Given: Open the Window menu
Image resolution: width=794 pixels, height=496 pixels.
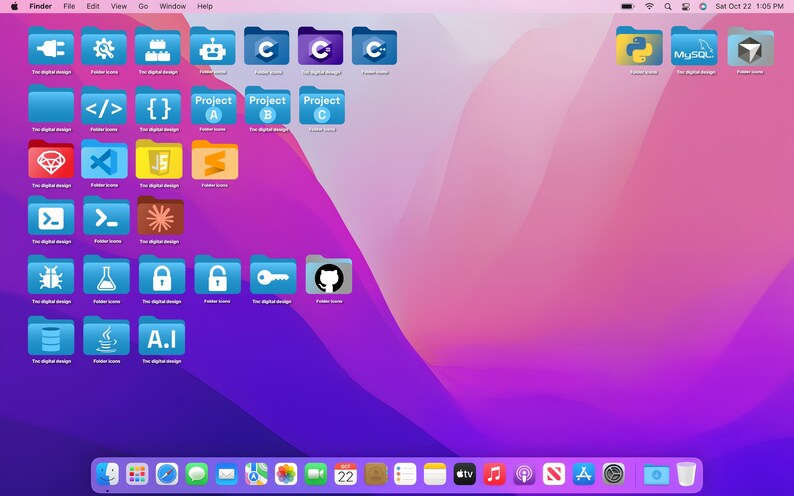Looking at the screenshot, I should pyautogui.click(x=172, y=6).
